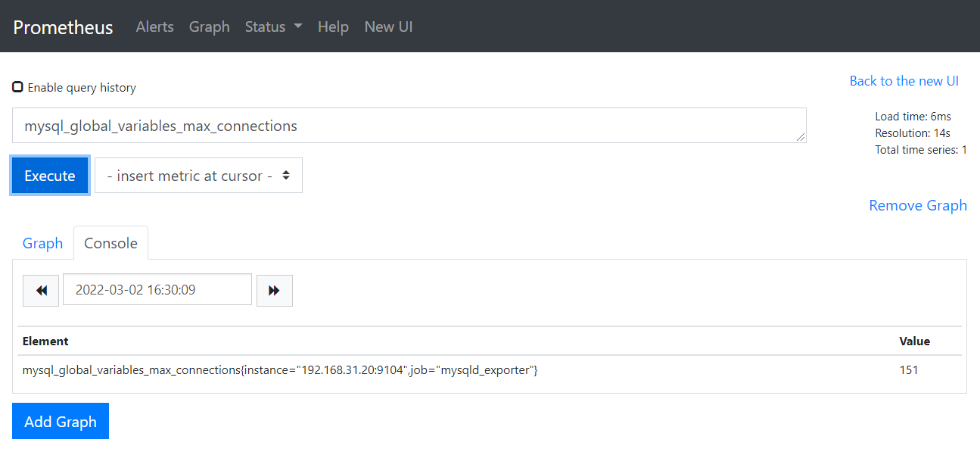Open the insert metric at cursor dropdown
This screenshot has height=452, width=980.
[x=198, y=176]
